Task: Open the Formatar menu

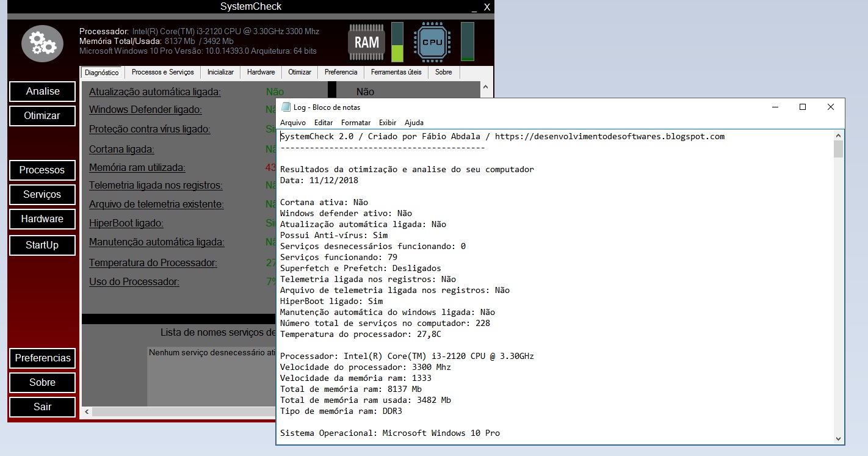Action: pyautogui.click(x=355, y=122)
